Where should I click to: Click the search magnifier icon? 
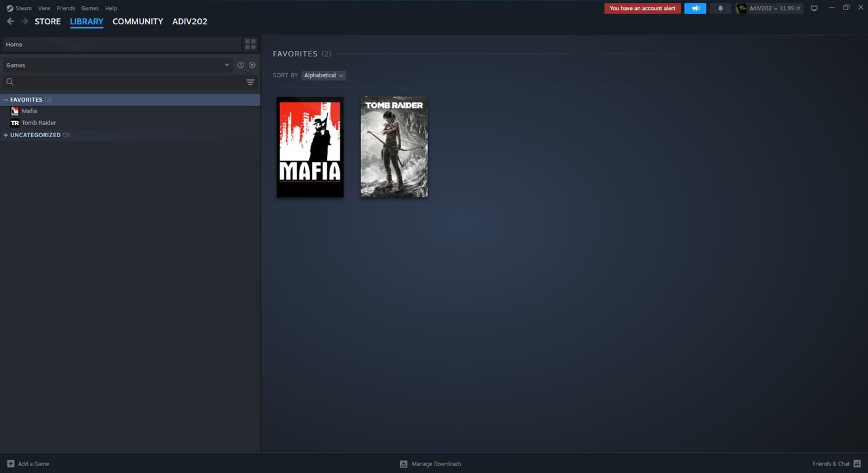pos(9,82)
